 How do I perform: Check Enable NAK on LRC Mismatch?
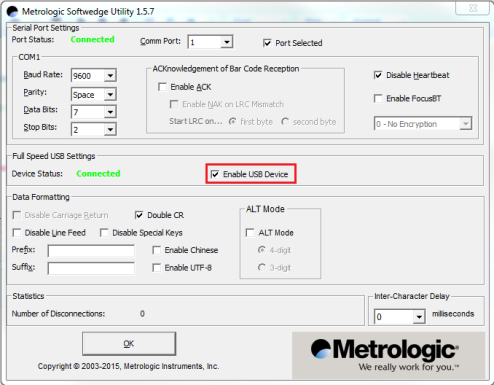(174, 104)
